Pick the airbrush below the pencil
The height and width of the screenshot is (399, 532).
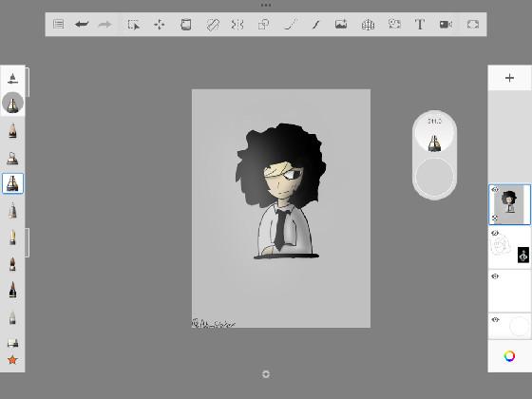point(12,158)
